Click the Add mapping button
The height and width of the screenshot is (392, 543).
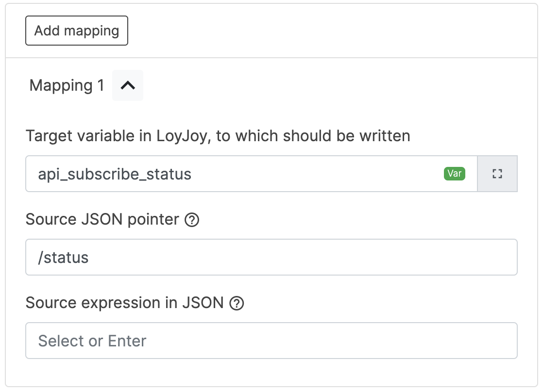77,31
